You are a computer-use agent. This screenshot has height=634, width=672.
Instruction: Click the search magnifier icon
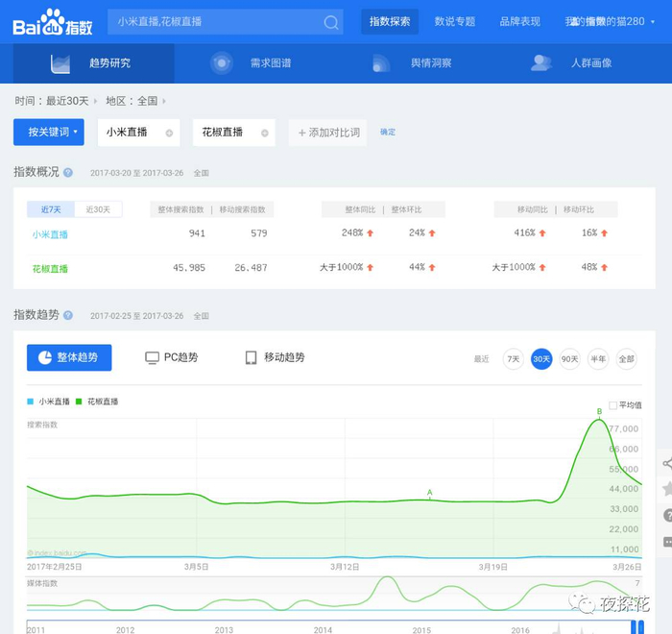tap(331, 22)
